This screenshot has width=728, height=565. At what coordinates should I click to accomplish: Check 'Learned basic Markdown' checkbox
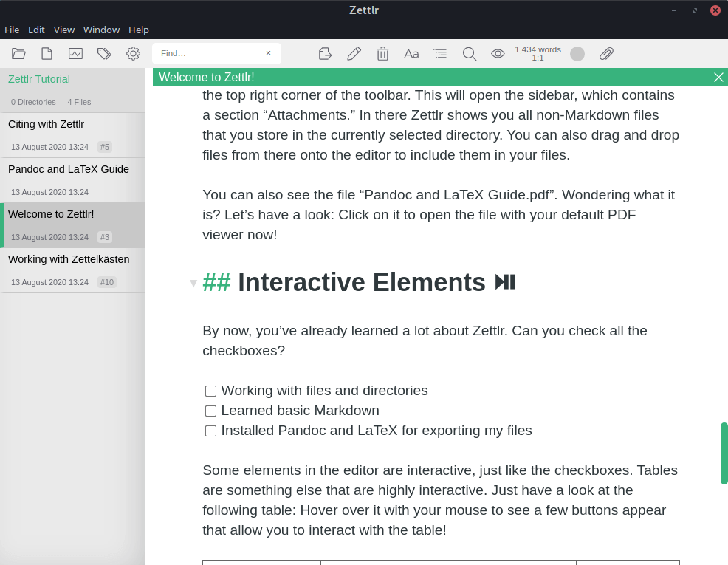tap(210, 411)
